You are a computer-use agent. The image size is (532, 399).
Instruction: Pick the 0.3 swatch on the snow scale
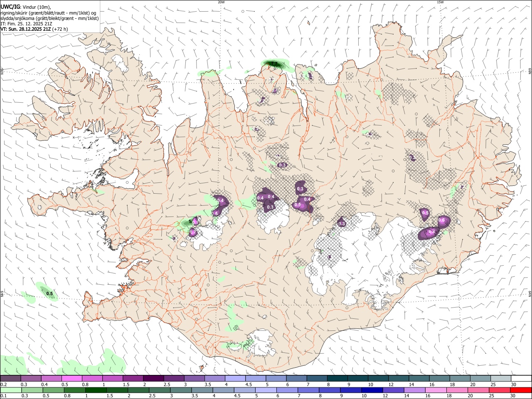pyautogui.click(x=31, y=378)
